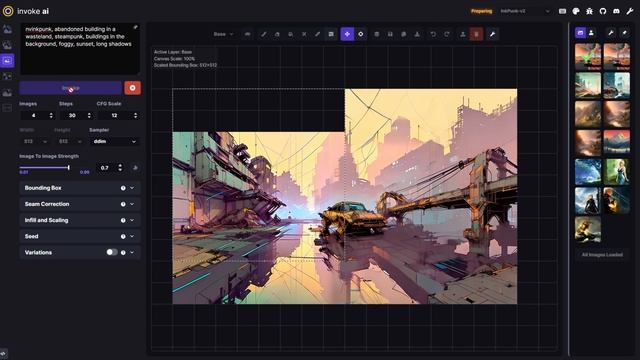Cancel generation with the red button

(x=133, y=88)
